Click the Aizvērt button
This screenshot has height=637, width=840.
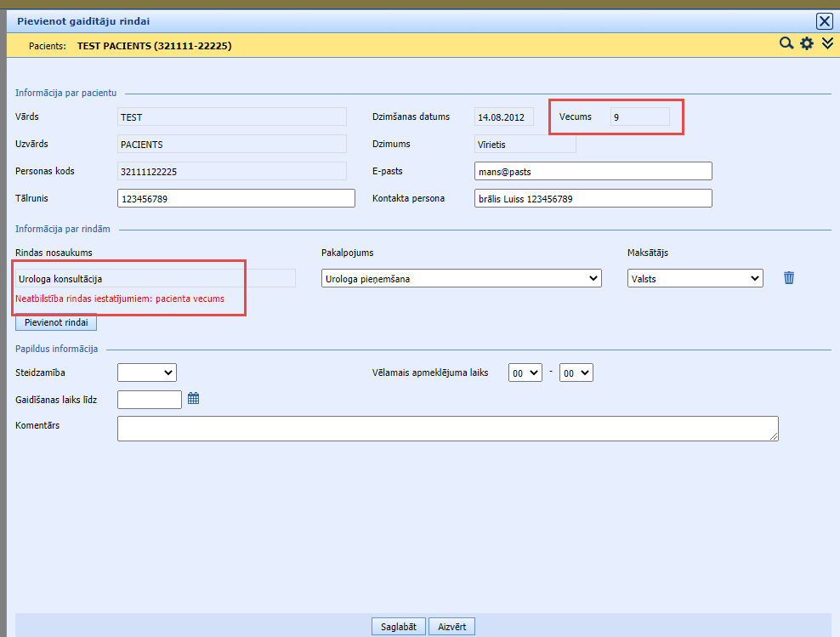pyautogui.click(x=451, y=626)
